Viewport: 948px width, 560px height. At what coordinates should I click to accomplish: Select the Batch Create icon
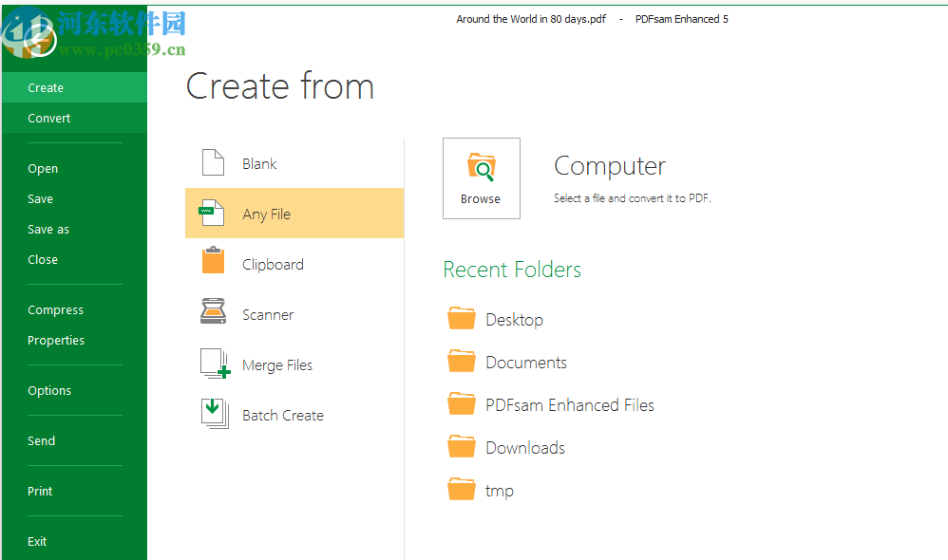tap(214, 415)
